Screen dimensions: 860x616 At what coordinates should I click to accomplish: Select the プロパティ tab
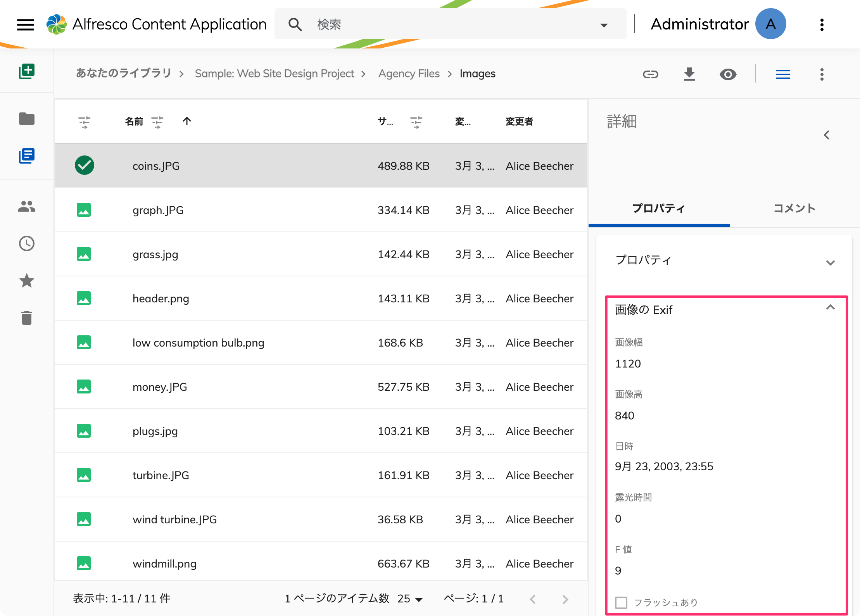(x=659, y=208)
